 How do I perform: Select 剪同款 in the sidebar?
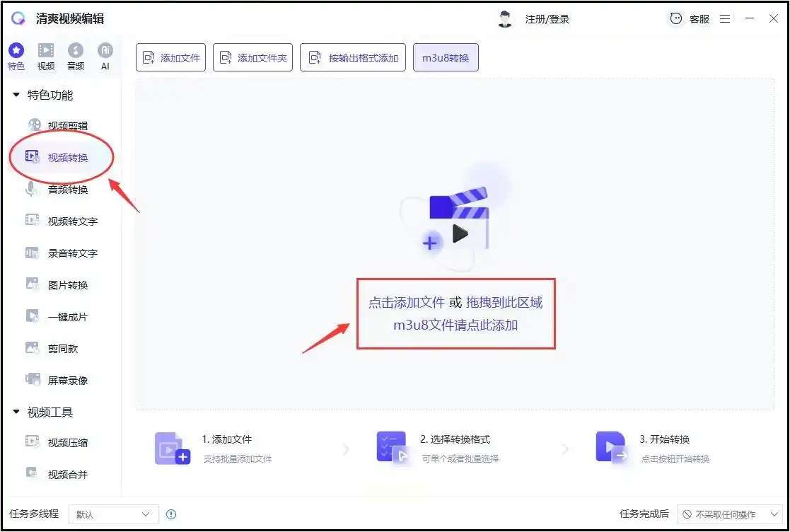point(63,349)
